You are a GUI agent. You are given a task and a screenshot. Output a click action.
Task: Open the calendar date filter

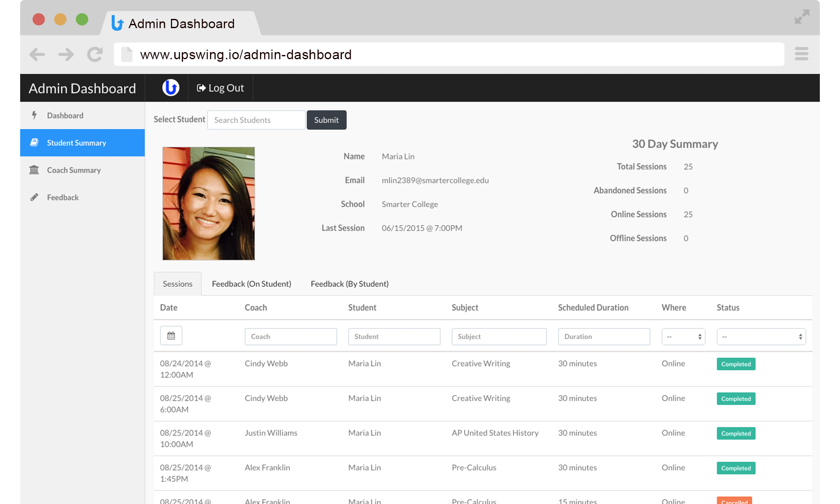[171, 336]
